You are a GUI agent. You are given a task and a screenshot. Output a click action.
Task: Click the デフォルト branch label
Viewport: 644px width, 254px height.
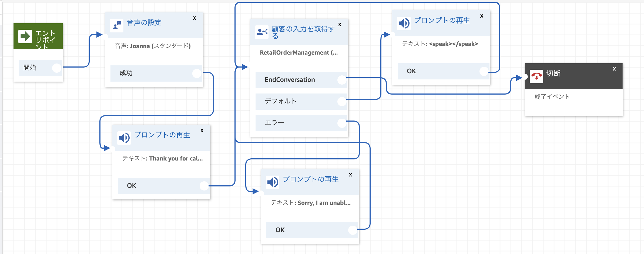click(x=281, y=101)
